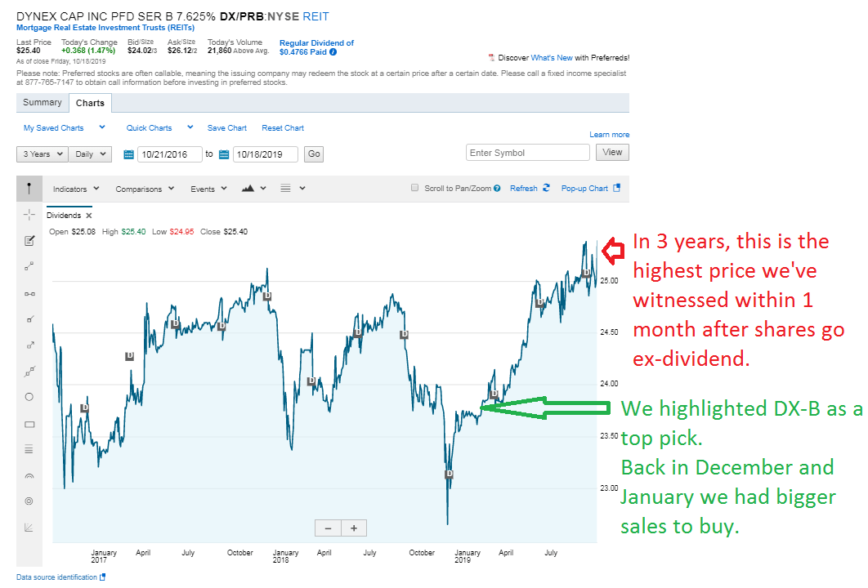Open the 3 Years range dropdown
The image size is (868, 588).
tap(41, 154)
